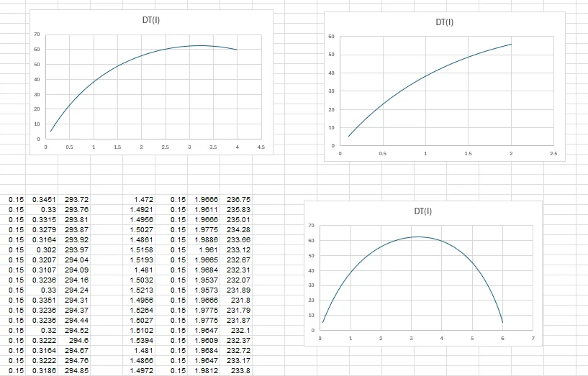Screen dimensions: 588x376
Task: Select the 4.5 horizontal axis label
Action: point(261,147)
